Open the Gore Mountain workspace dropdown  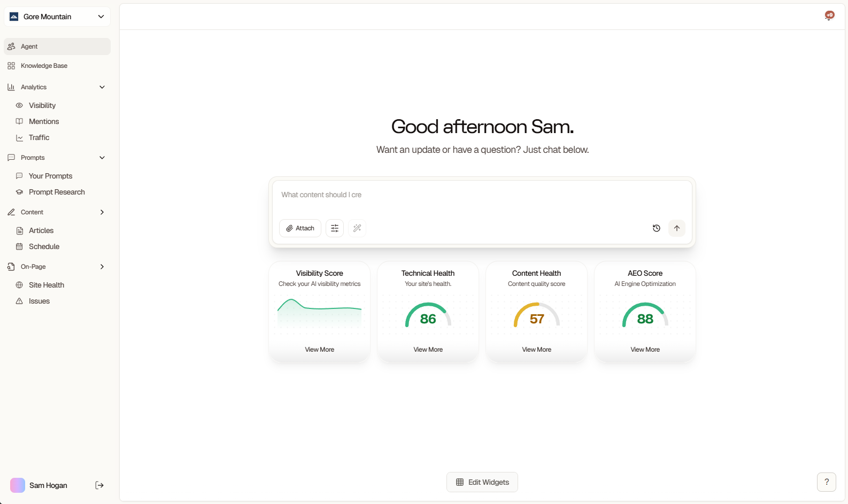57,17
